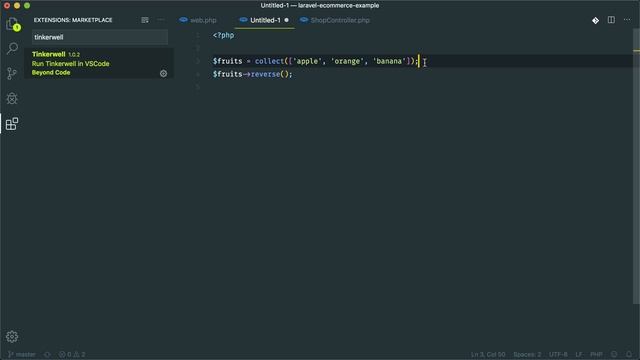640x360 pixels.
Task: Open the Manage gear in activity bar
Action: [12, 336]
